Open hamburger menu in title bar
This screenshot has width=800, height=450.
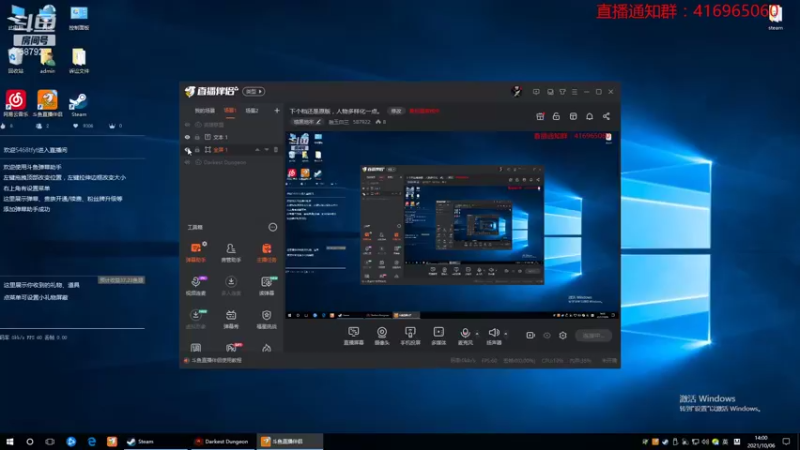pos(574,92)
